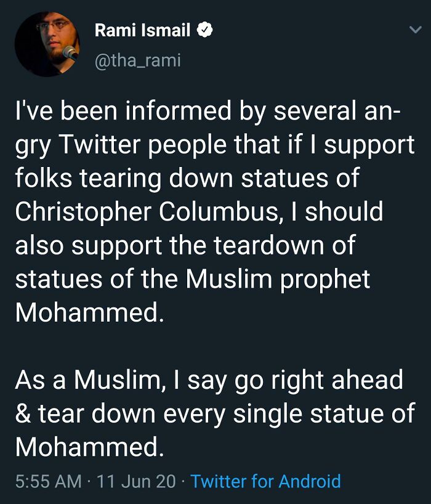431x504 pixels.
Task: Click the Twitter for Android source link
Action: pyautogui.click(x=265, y=481)
